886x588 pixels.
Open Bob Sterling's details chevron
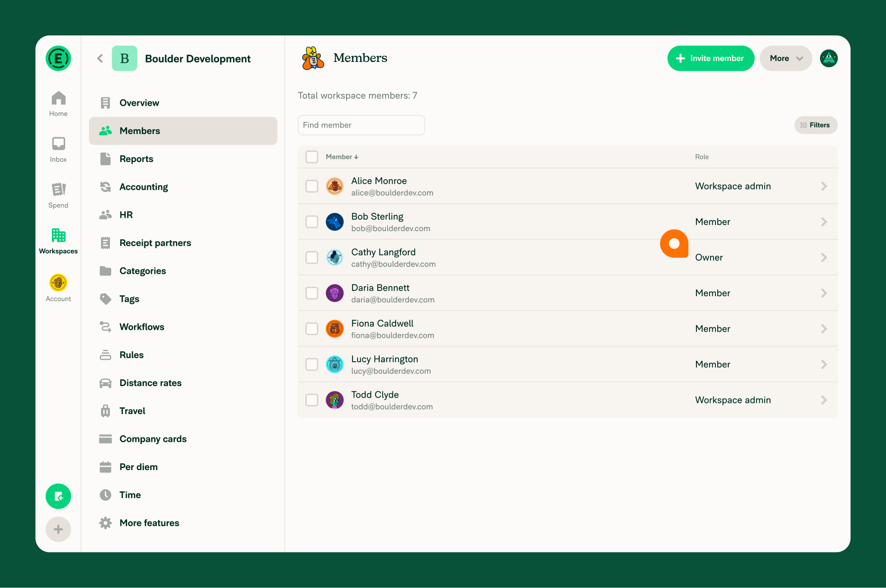[824, 222]
